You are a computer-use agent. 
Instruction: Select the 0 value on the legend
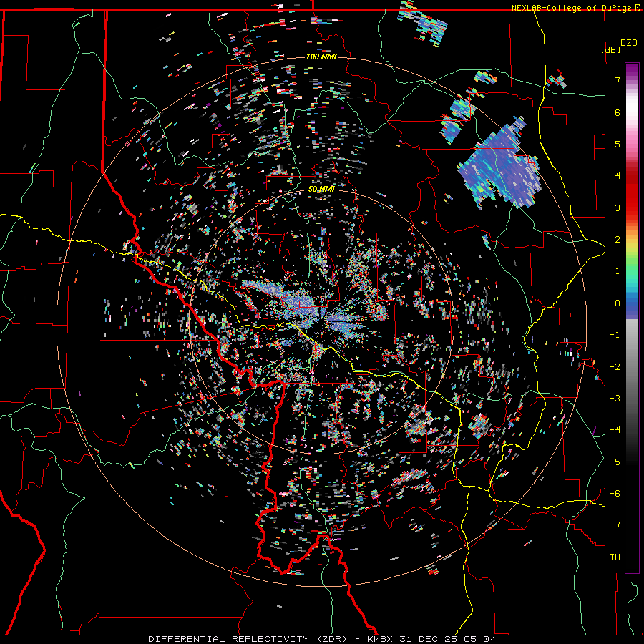[x=618, y=303]
